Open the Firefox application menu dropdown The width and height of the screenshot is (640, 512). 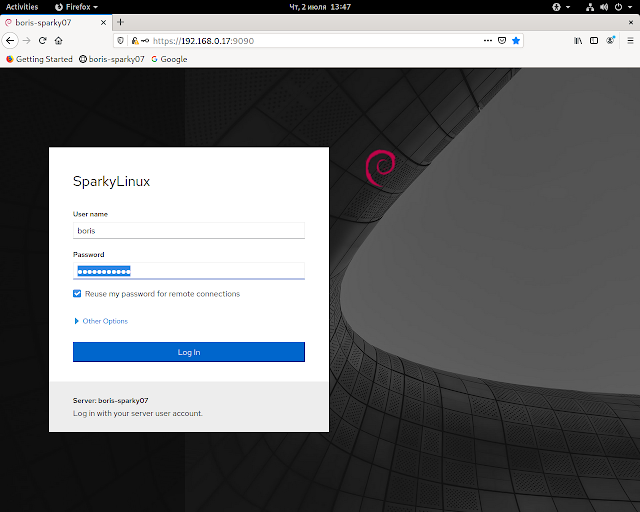coord(76,7)
